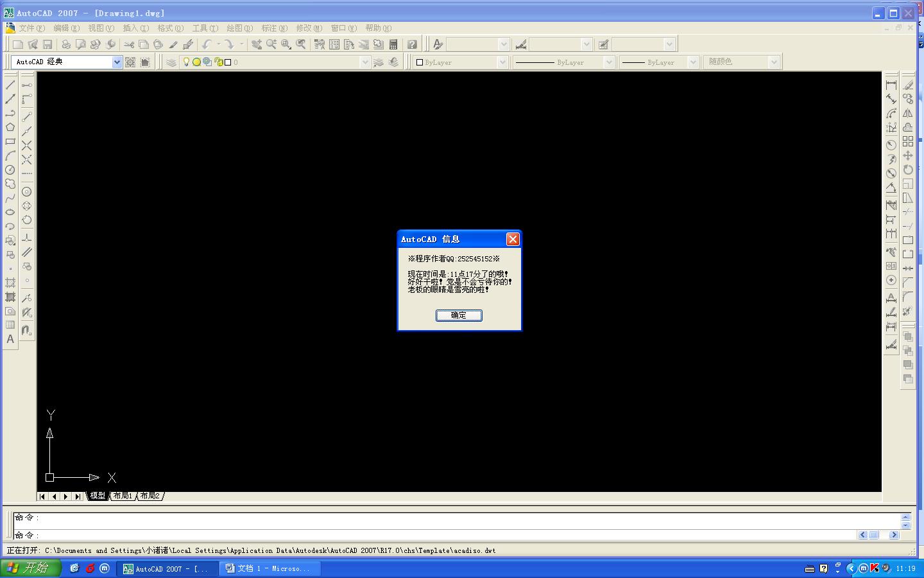Expand the text style dropdown
Viewport: 924px width, 578px height.
(504, 44)
